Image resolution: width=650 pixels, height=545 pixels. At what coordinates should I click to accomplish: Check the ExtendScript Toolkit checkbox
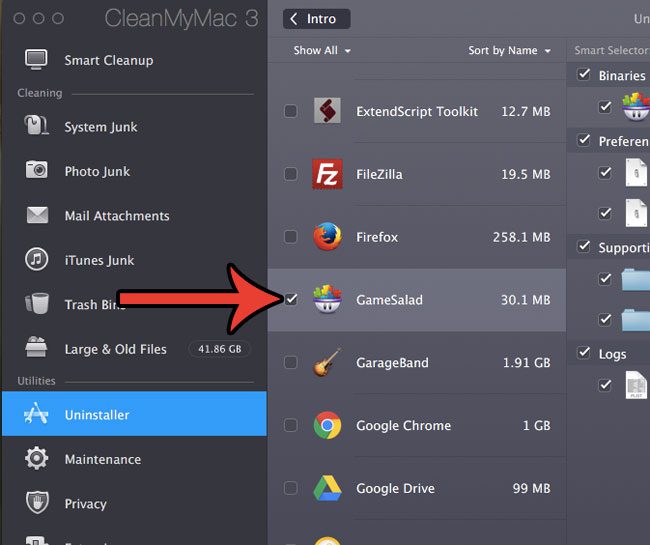[291, 111]
